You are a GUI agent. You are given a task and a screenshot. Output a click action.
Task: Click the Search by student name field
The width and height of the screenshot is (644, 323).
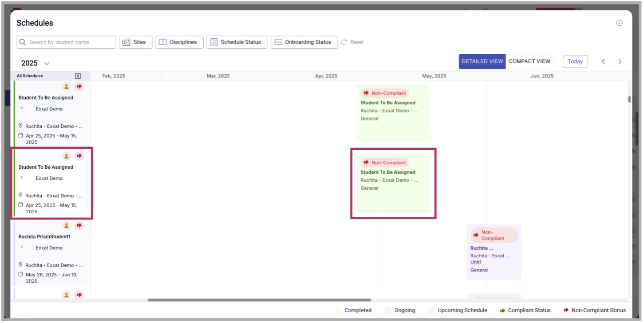pyautogui.click(x=67, y=42)
